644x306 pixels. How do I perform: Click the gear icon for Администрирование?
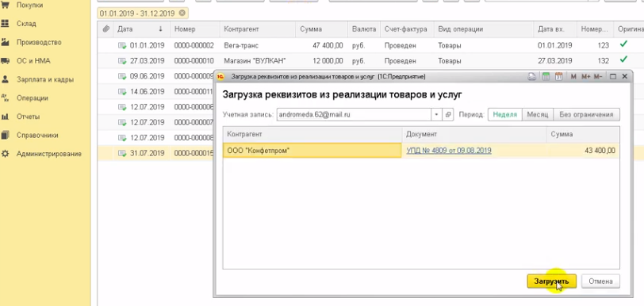(6, 154)
